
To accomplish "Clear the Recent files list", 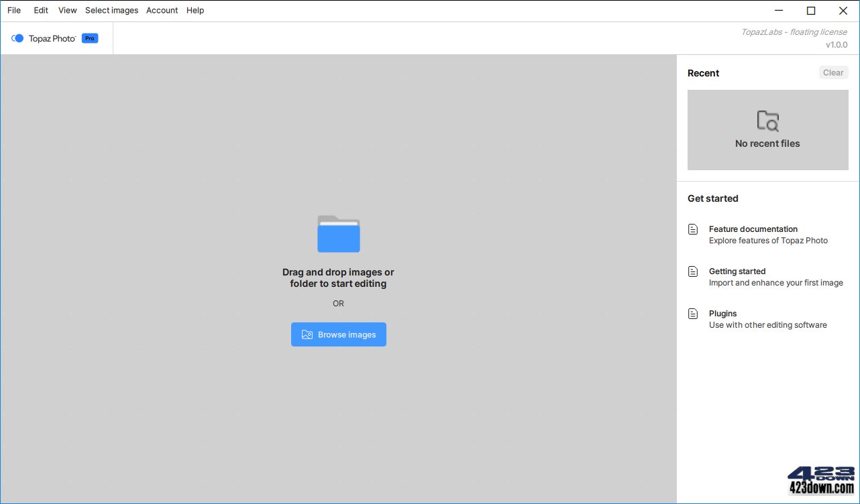I will coord(833,72).
